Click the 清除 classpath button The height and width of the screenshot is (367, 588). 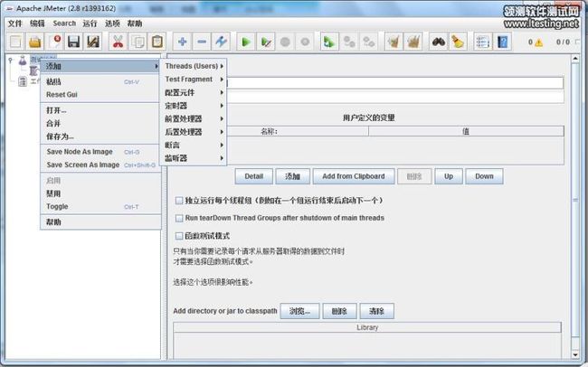pos(377,311)
